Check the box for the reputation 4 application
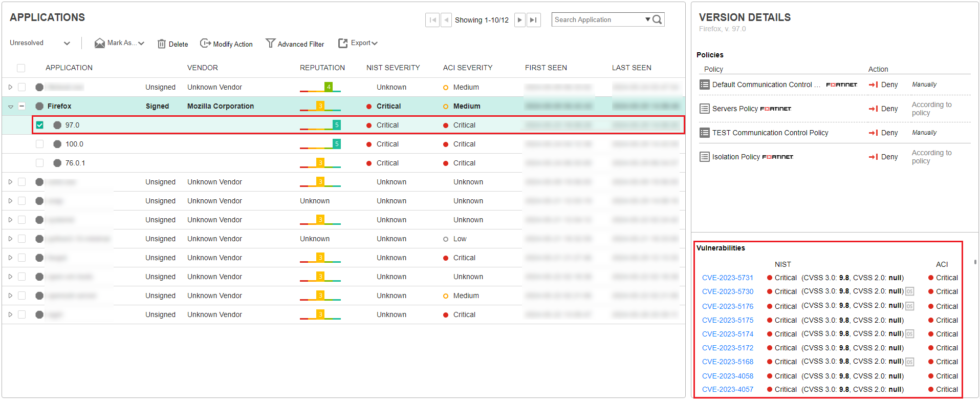 point(21,87)
